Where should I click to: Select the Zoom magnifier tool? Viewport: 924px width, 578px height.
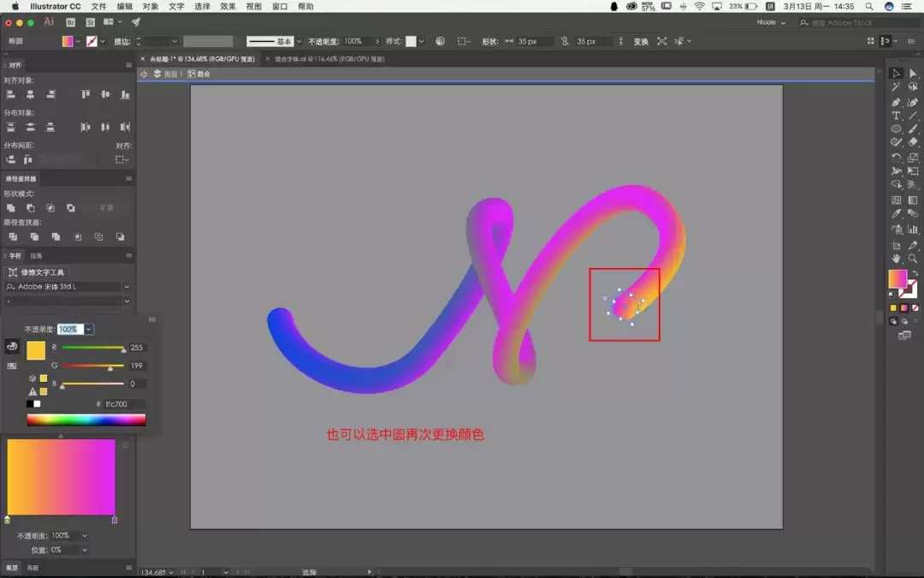(x=913, y=259)
